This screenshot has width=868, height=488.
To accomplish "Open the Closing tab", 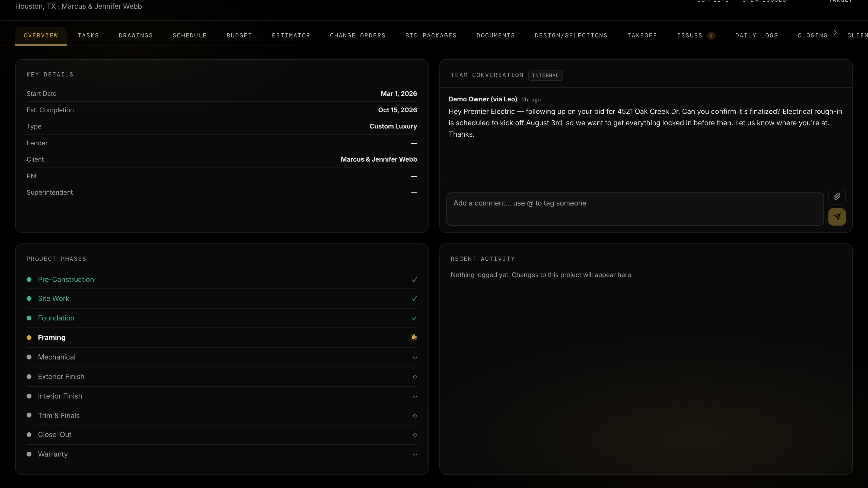I will 812,36.
